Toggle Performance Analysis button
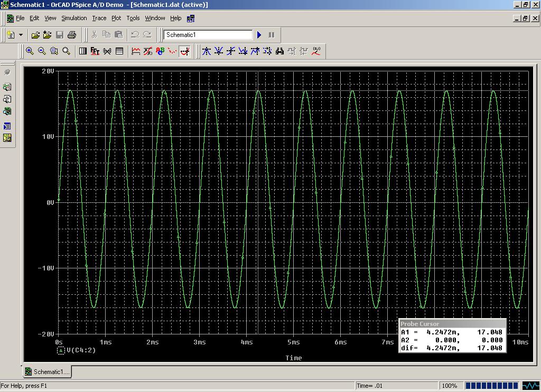Image resolution: width=541 pixels, height=392 pixels. pyautogui.click(x=107, y=51)
